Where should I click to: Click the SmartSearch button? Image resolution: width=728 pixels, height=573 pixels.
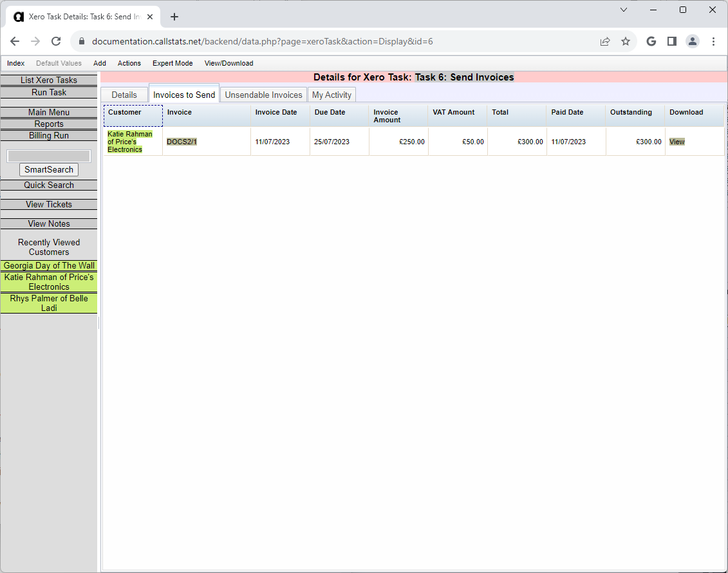tap(48, 169)
